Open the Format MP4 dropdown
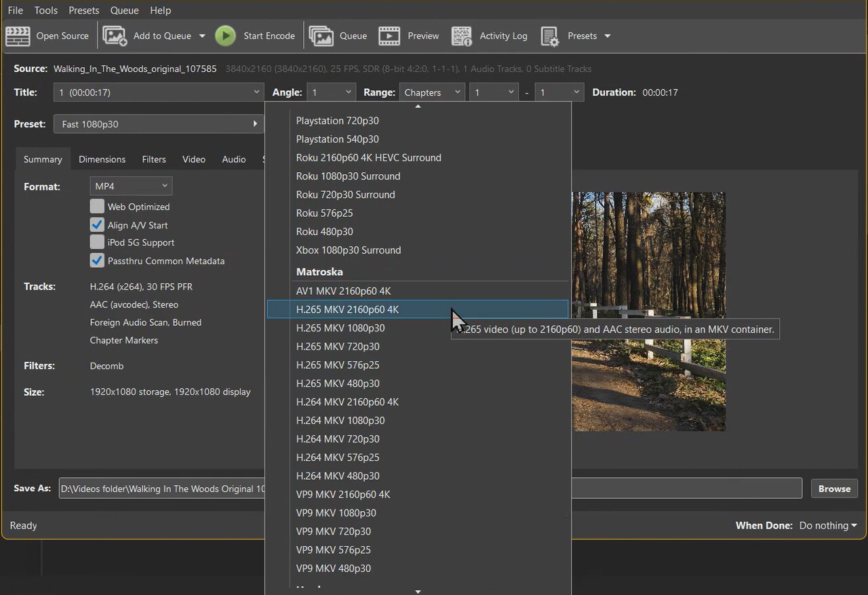This screenshot has height=595, width=868. pyautogui.click(x=131, y=186)
